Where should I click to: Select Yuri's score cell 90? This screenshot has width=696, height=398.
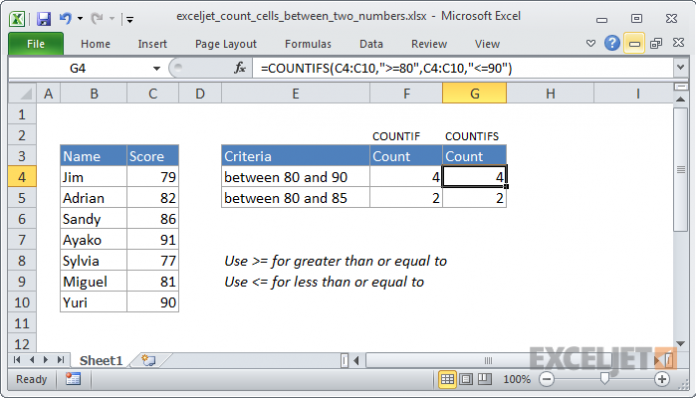(153, 303)
